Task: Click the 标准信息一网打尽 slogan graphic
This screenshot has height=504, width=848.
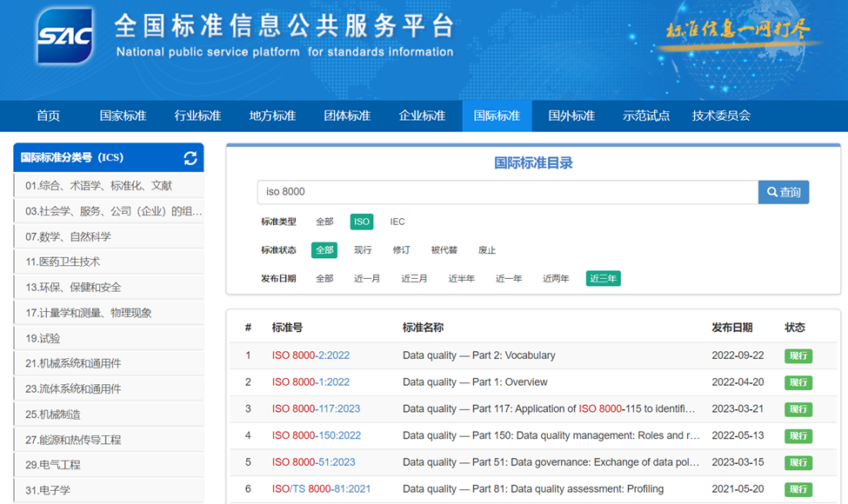Action: pos(737,29)
